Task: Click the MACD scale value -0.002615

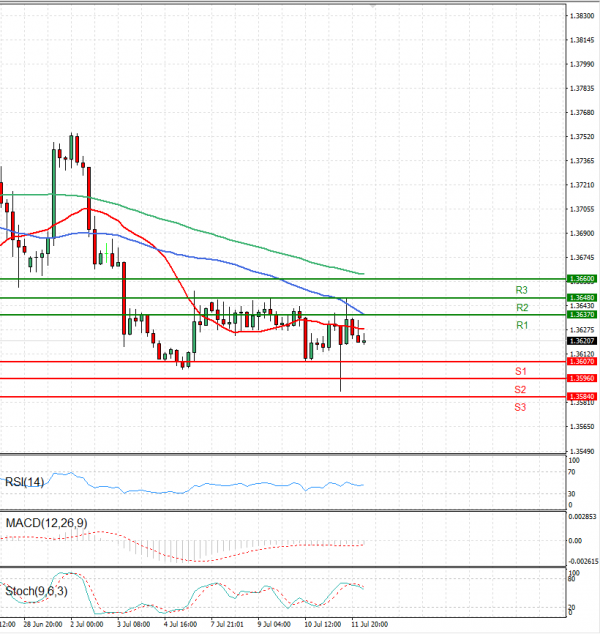Action: point(583,561)
